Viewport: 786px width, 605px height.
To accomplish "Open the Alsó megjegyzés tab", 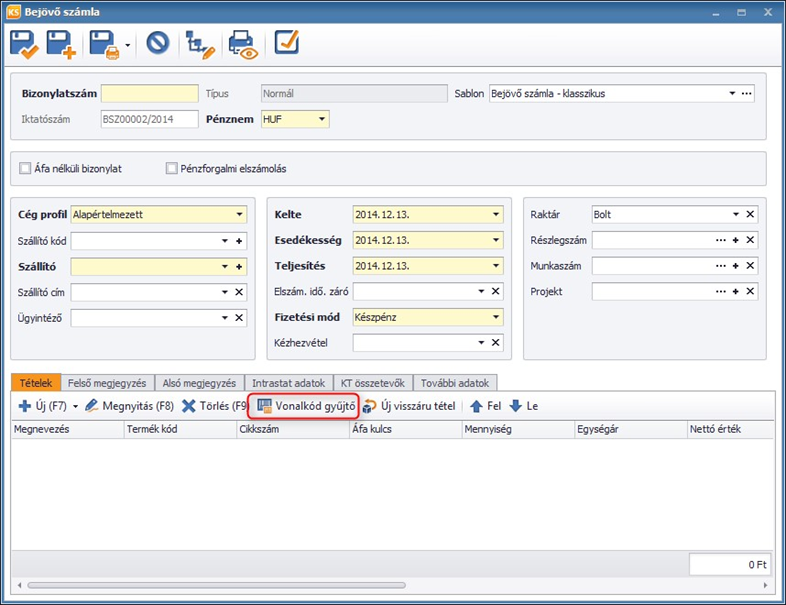I will (199, 383).
